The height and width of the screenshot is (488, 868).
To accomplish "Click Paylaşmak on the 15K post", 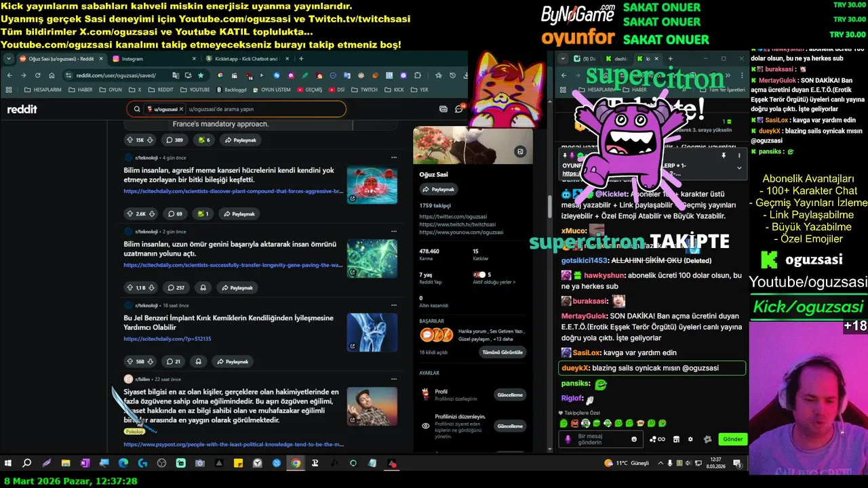I will [240, 140].
